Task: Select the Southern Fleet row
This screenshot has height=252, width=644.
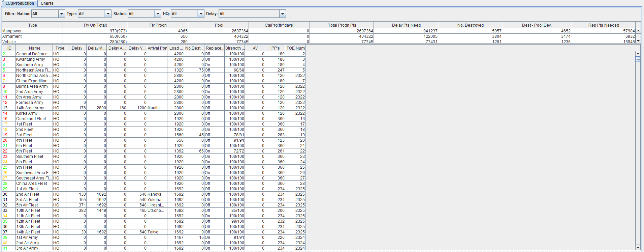Action: point(154,157)
